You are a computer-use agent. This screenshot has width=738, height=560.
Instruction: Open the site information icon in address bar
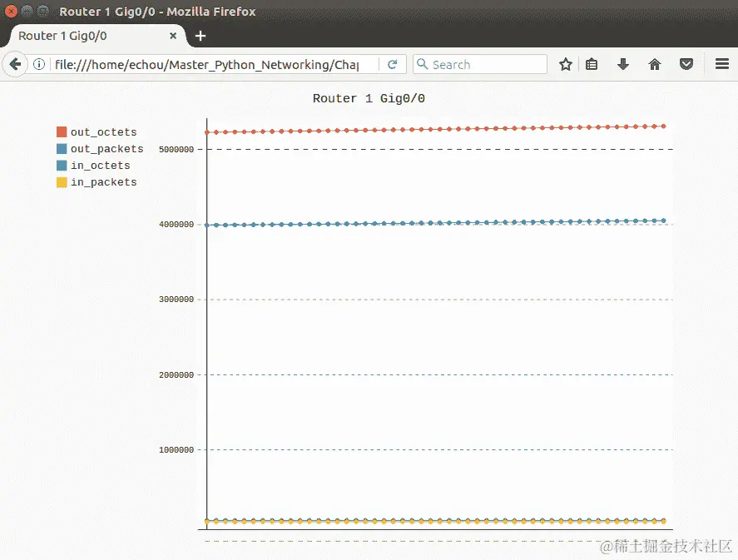pos(39,64)
